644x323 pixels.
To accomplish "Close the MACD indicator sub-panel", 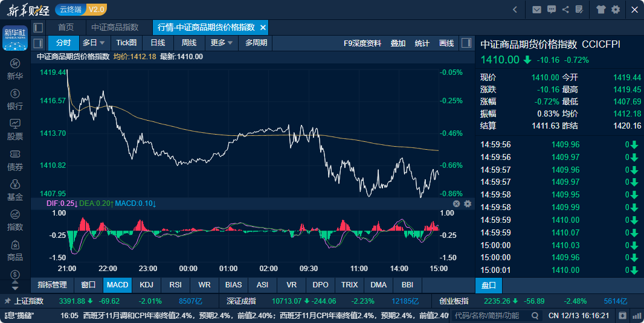I will pos(457,204).
